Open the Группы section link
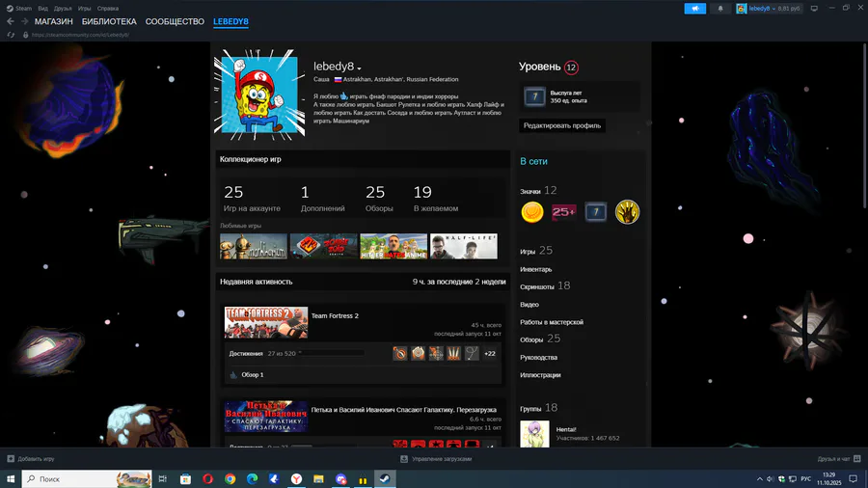This screenshot has width=868, height=488. click(x=530, y=408)
